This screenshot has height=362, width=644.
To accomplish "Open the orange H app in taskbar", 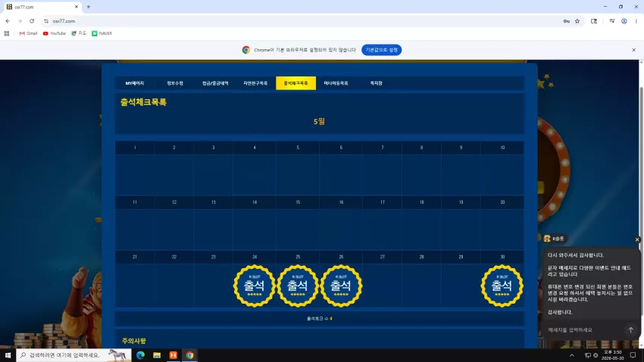I will click(x=174, y=355).
